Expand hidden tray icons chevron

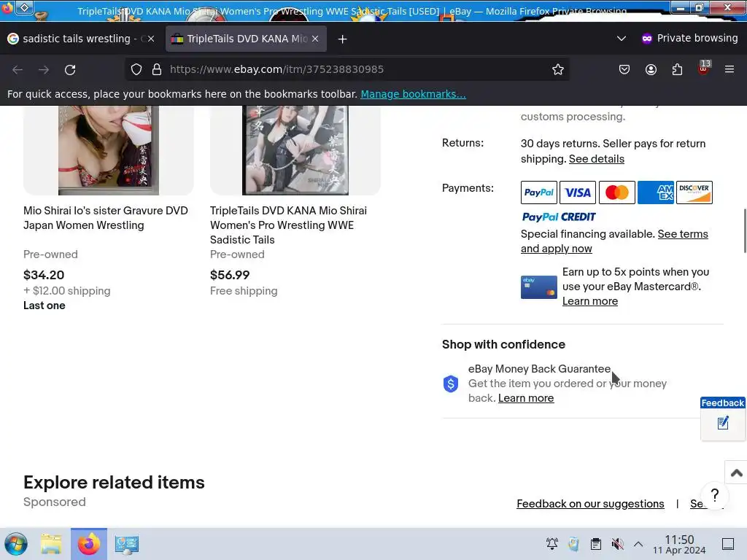tap(638, 544)
